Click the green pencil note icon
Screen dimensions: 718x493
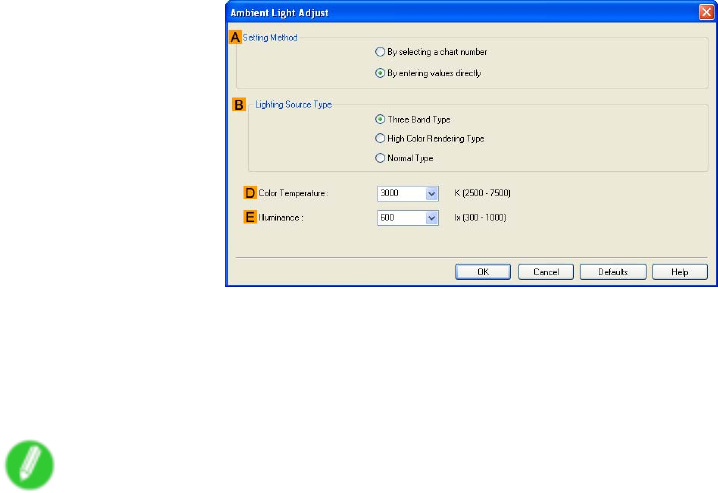(30, 465)
